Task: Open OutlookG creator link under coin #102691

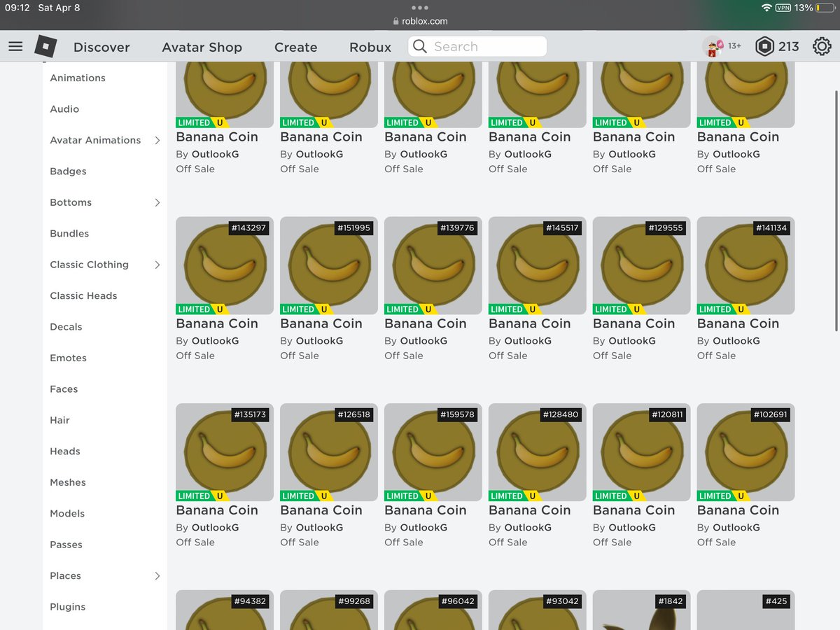Action: (736, 528)
